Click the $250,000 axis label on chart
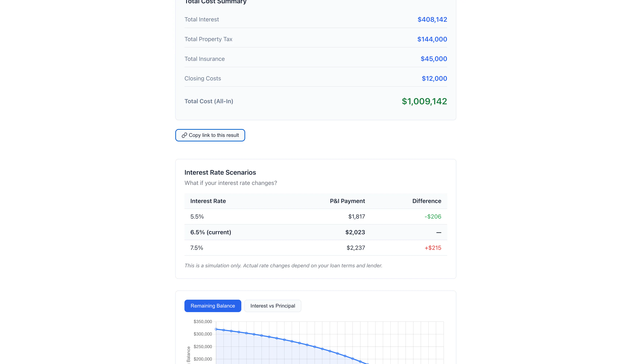This screenshot has height=364, width=632. 203,346
